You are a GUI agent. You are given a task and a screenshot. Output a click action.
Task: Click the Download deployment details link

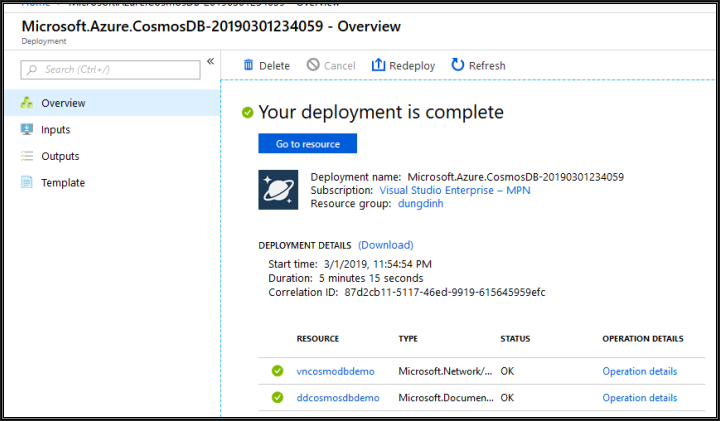click(x=385, y=245)
